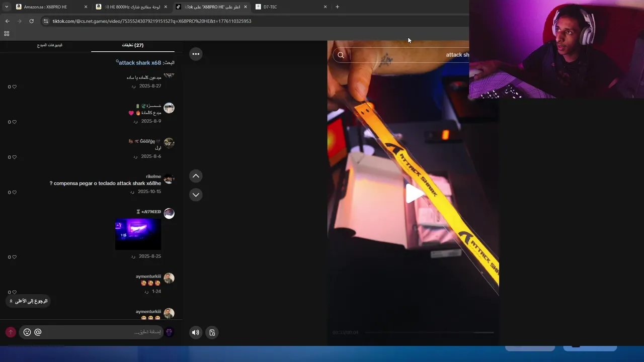Click the search magnifier over the video
The height and width of the screenshot is (362, 644).
(x=341, y=55)
